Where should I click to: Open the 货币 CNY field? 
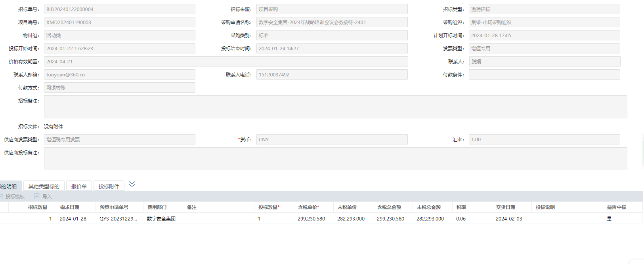(x=332, y=139)
